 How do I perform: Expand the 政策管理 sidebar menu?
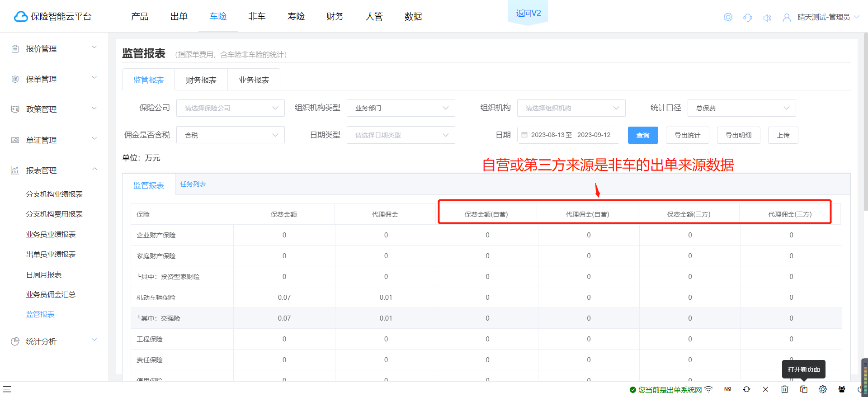(x=94, y=108)
